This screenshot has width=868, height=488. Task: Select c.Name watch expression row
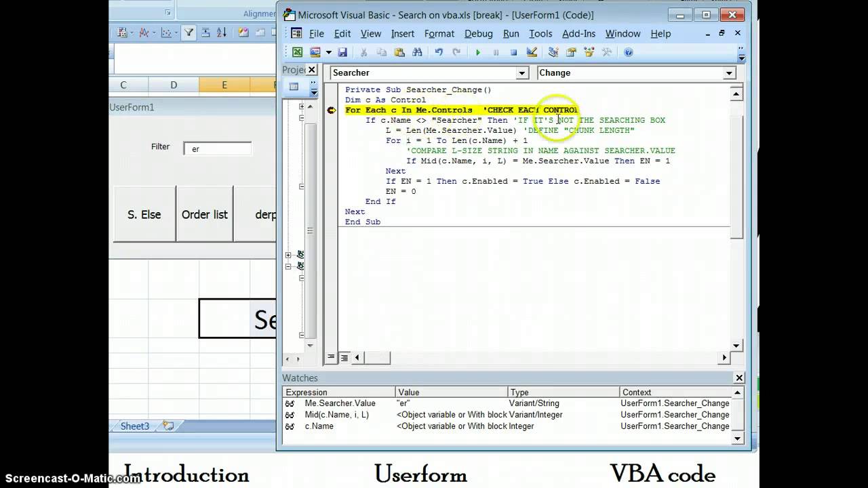[507, 426]
